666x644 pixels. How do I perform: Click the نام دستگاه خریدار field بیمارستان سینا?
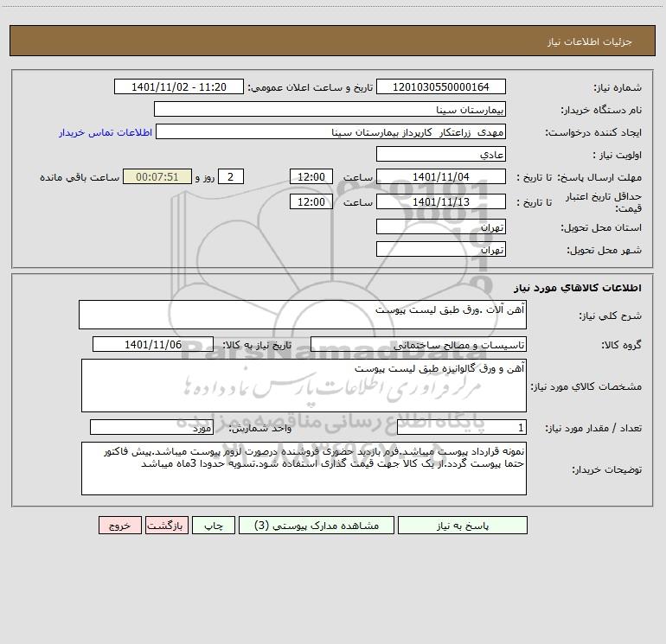pyautogui.click(x=330, y=109)
